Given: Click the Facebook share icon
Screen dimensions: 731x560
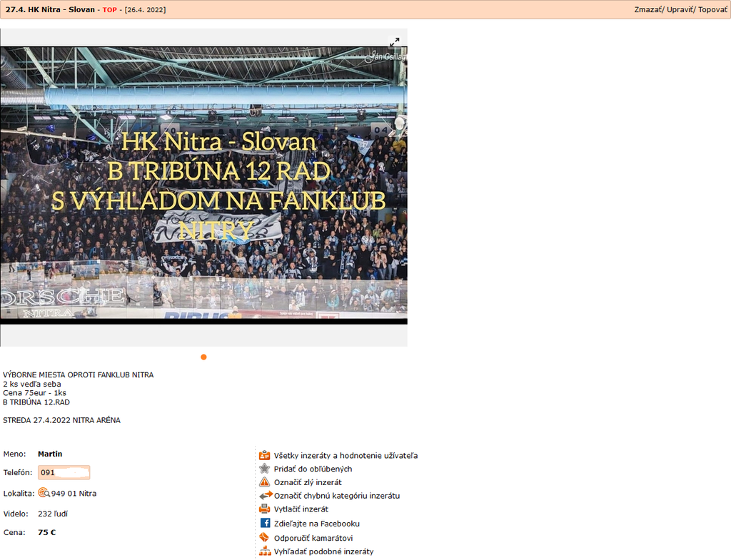Looking at the screenshot, I should (x=264, y=524).
